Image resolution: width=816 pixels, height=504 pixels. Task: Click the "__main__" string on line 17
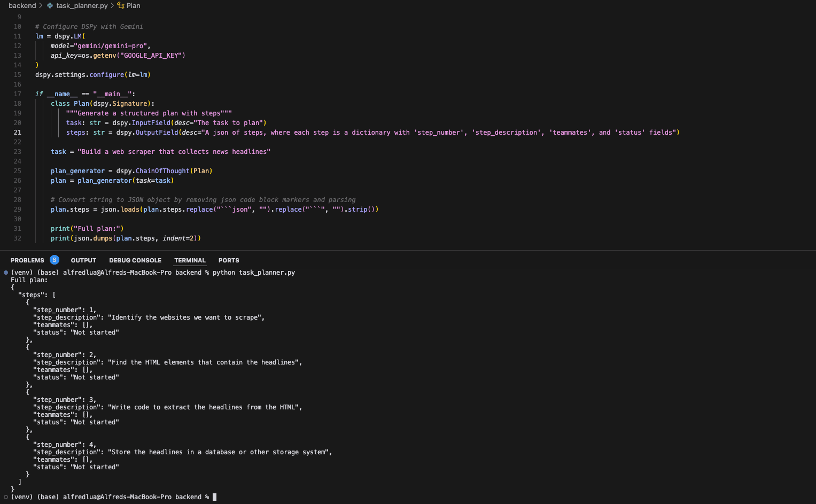pos(112,94)
